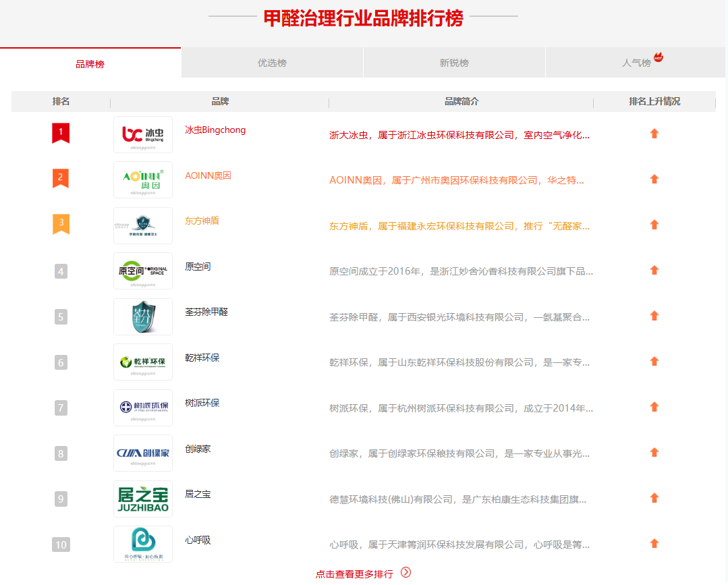Viewport: 728px width, 585px height.
Task: Click the AOINN 奥因 green logo
Action: click(142, 179)
